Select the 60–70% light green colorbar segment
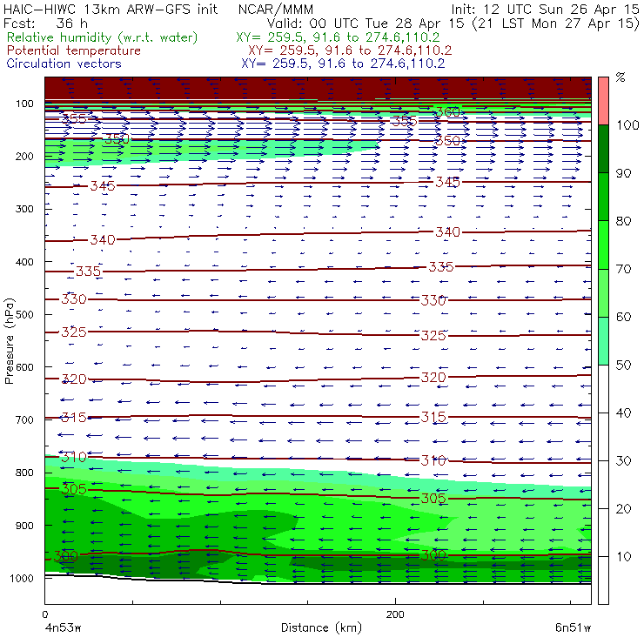 pyautogui.click(x=603, y=292)
